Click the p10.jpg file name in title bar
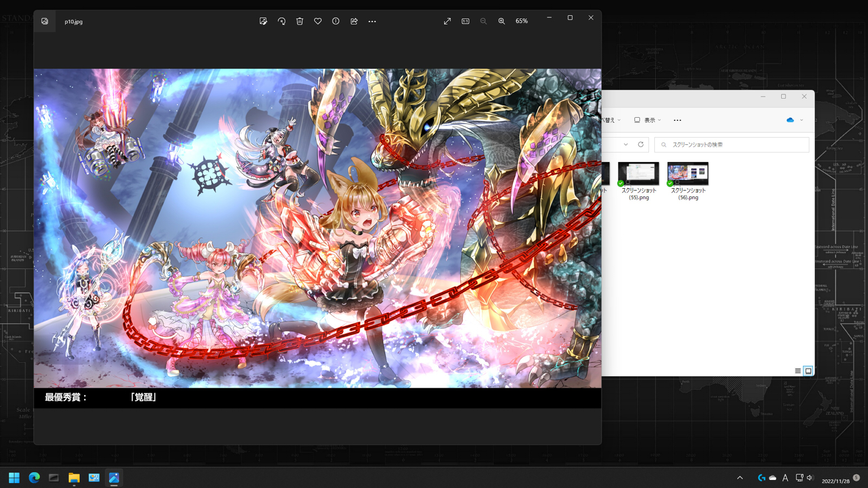This screenshot has width=868, height=488. pos(74,22)
